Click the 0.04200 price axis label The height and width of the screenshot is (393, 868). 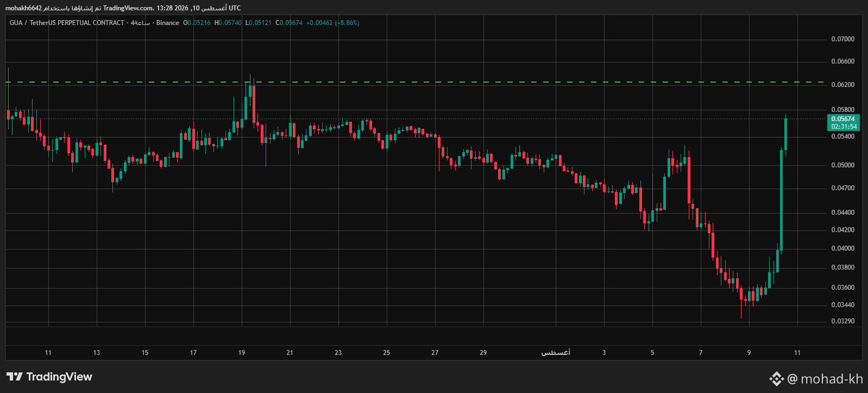point(843,230)
